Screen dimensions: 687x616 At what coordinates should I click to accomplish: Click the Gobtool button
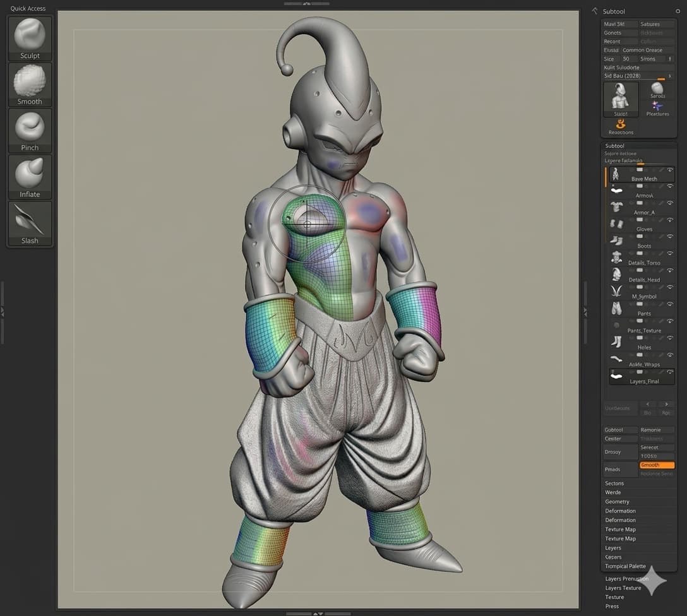click(x=620, y=430)
